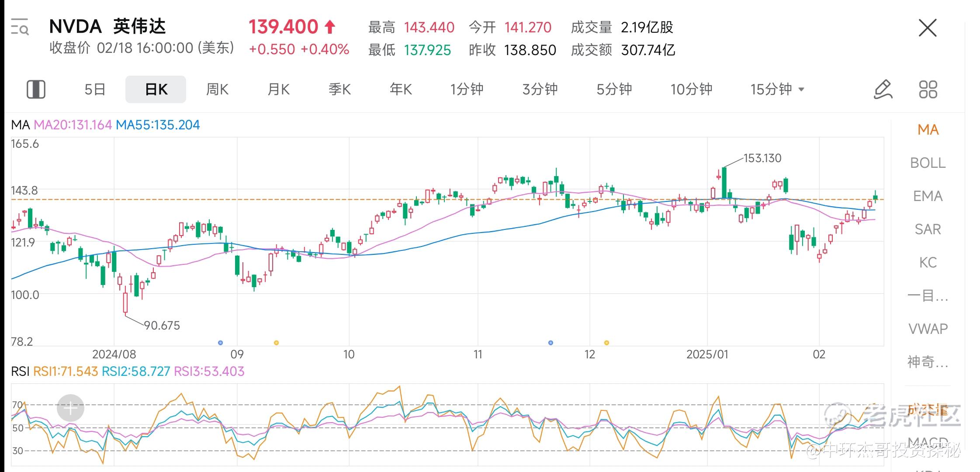Screen dimensions: 980x472
Task: Click the yellow event dot after 09
Action: pyautogui.click(x=276, y=343)
